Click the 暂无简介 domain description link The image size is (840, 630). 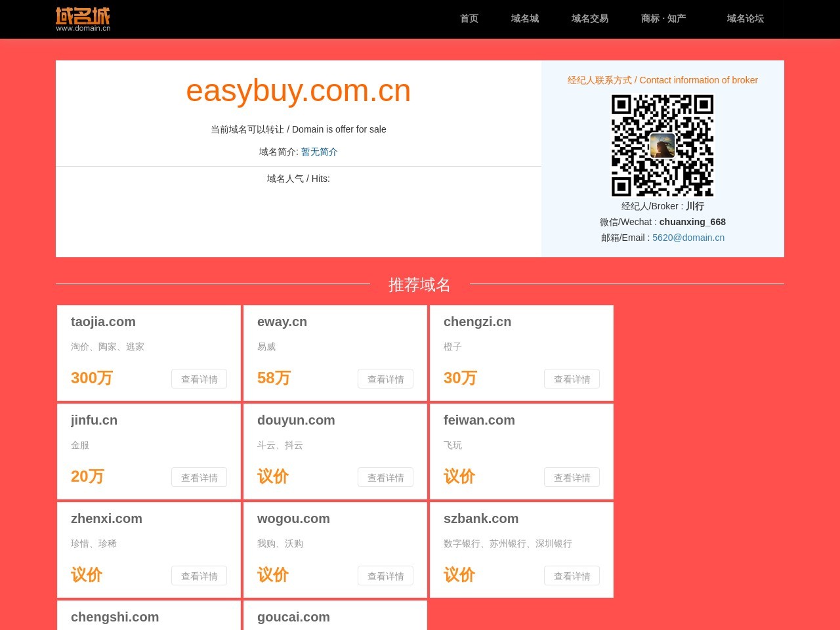(319, 152)
